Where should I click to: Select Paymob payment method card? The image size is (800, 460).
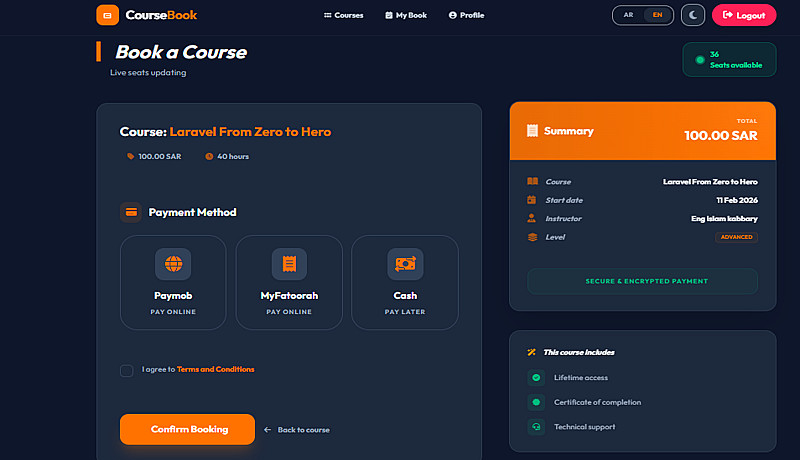(x=173, y=282)
